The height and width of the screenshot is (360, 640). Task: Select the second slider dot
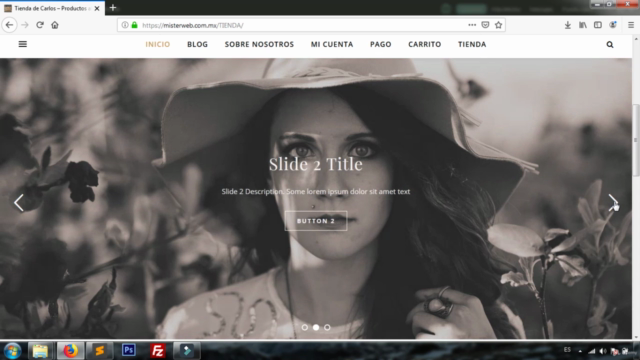coord(316,327)
